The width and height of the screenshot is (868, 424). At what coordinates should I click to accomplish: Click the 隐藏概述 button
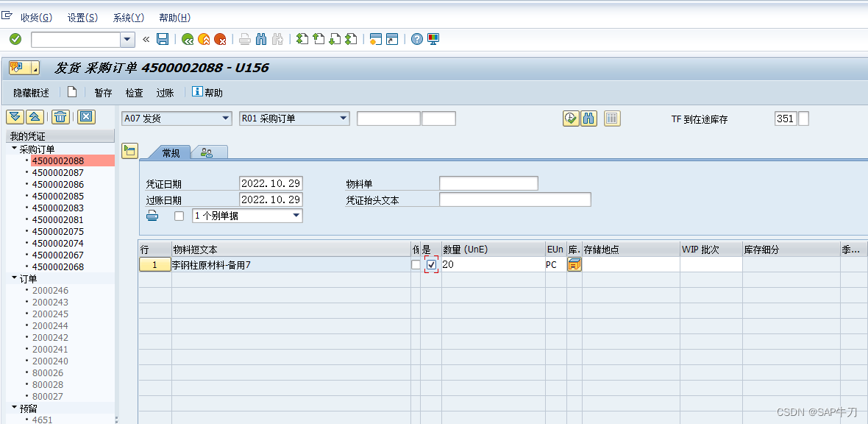point(32,93)
